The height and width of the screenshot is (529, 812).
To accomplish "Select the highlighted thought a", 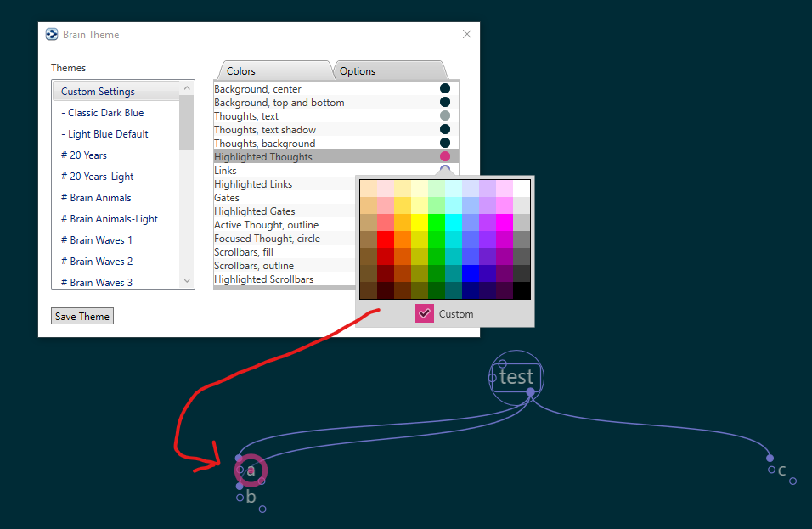I will click(251, 470).
